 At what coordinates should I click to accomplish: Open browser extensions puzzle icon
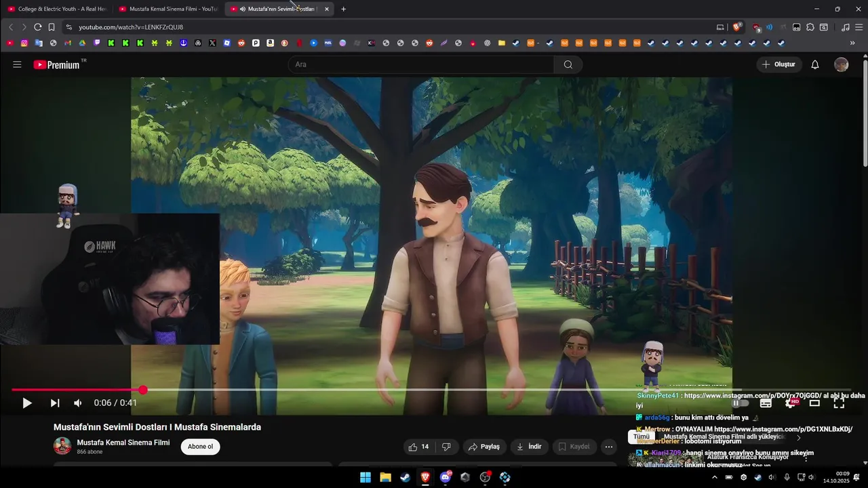pyautogui.click(x=810, y=27)
